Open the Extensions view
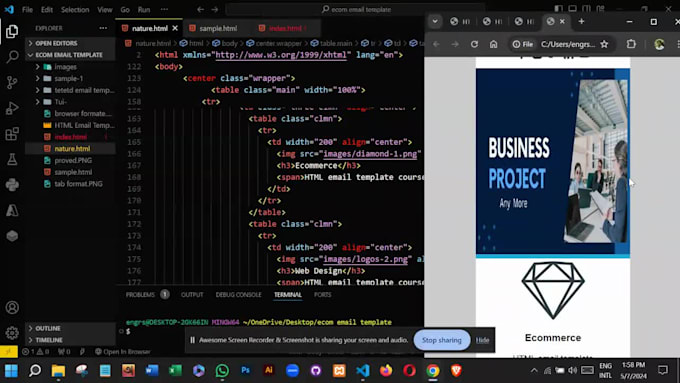680x383 pixels. click(x=12, y=134)
